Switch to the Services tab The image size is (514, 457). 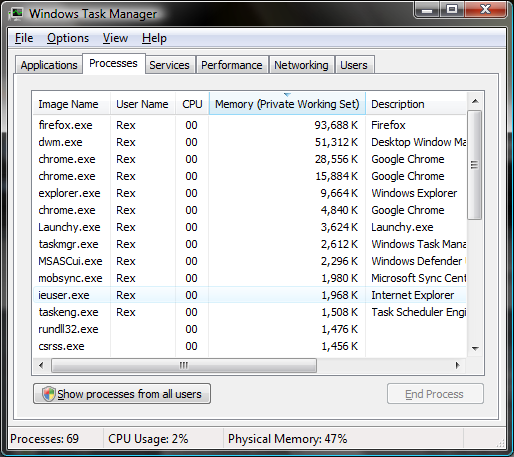pyautogui.click(x=169, y=65)
